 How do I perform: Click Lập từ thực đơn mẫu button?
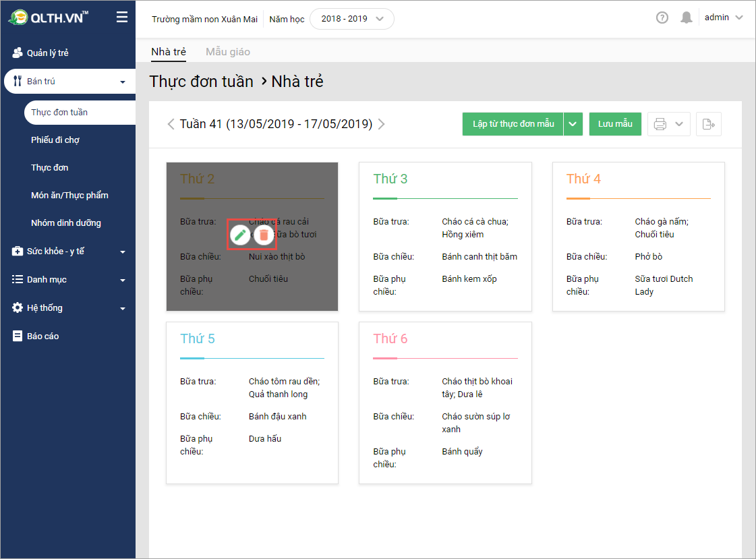click(x=513, y=124)
